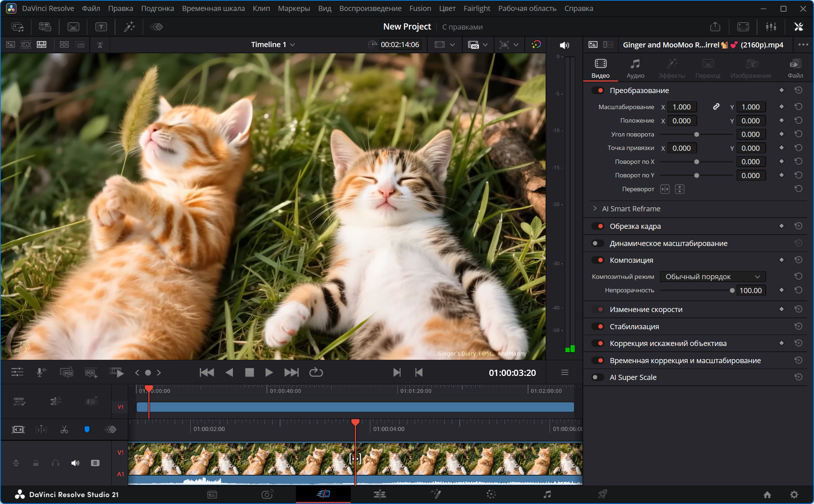Toggle the Композиция section
This screenshot has height=504, width=814.
(x=598, y=260)
